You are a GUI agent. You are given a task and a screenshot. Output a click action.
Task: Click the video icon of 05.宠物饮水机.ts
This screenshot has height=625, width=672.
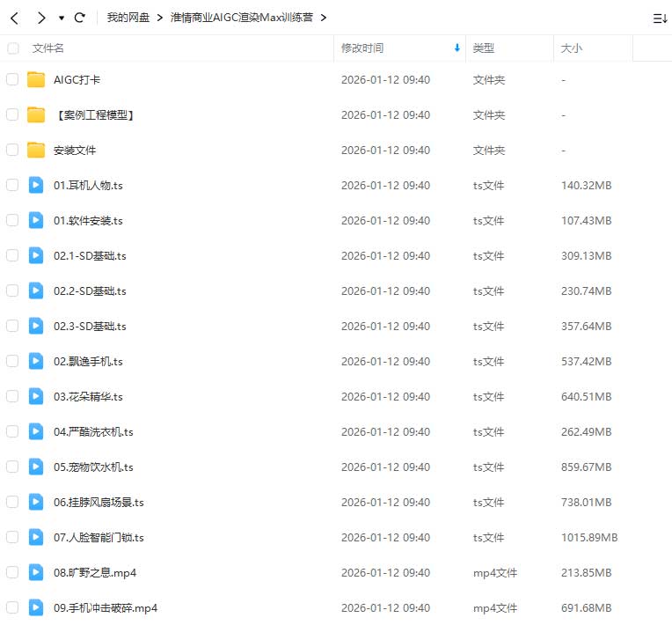36,467
